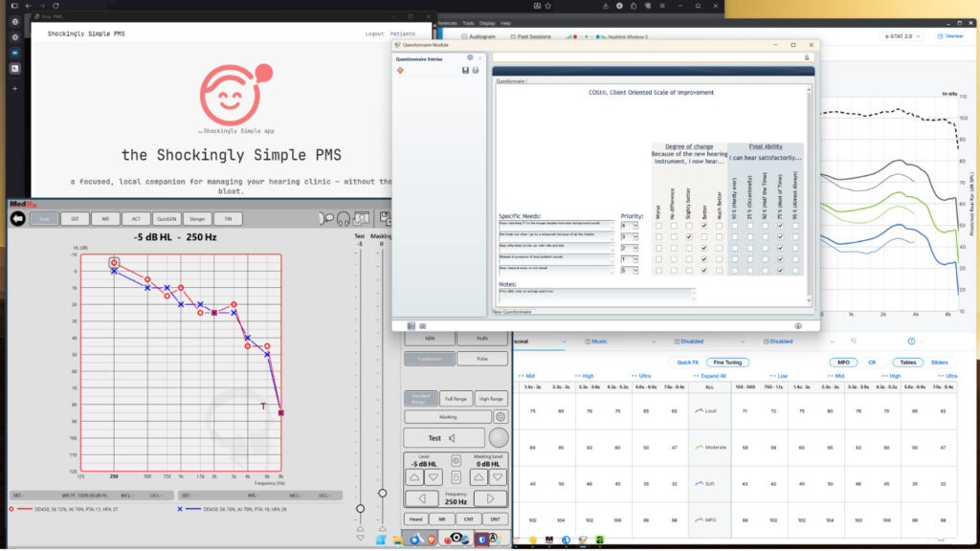This screenshot has height=551, width=980.
Task: Click the Notes text field
Action: (597, 295)
